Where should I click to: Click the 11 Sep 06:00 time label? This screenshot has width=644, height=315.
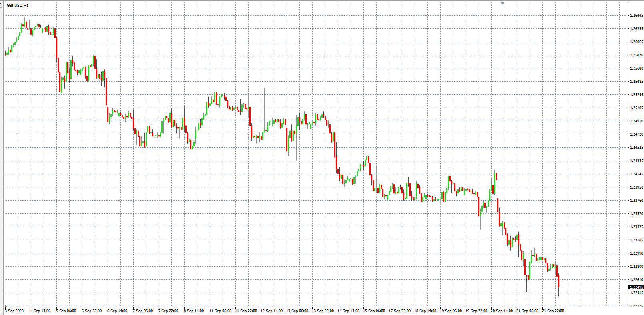pos(220,311)
